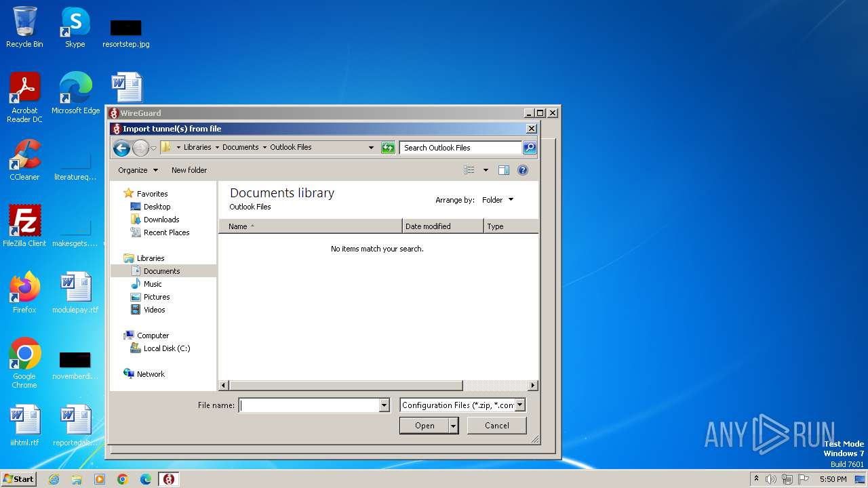The image size is (868, 488).
Task: Open the dialog Help icon
Action: (x=523, y=170)
